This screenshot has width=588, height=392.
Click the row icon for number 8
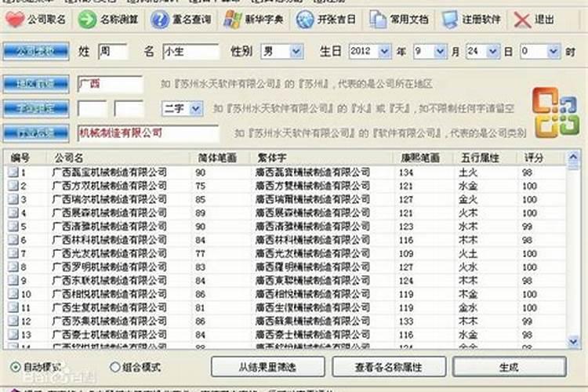pyautogui.click(x=13, y=267)
